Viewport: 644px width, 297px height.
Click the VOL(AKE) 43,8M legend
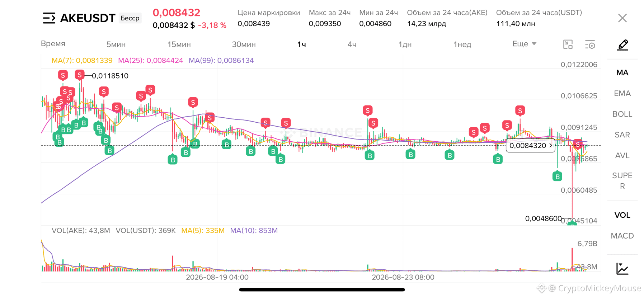(81, 231)
